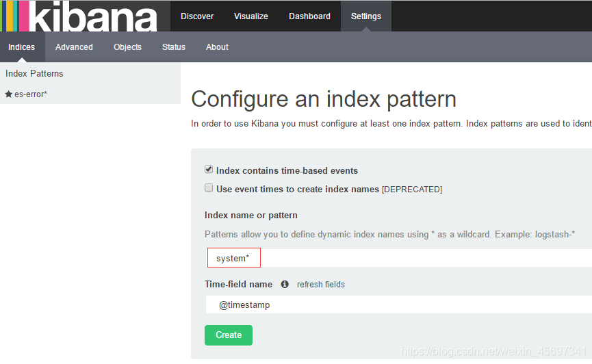Click the 'In order to use Kibana' description
This screenshot has width=592, height=364.
(x=391, y=124)
